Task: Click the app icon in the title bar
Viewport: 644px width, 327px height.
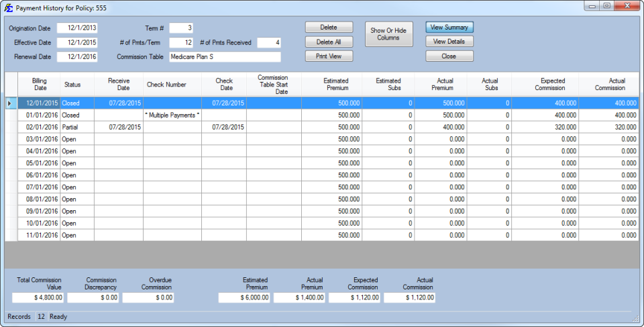Action: [9, 7]
